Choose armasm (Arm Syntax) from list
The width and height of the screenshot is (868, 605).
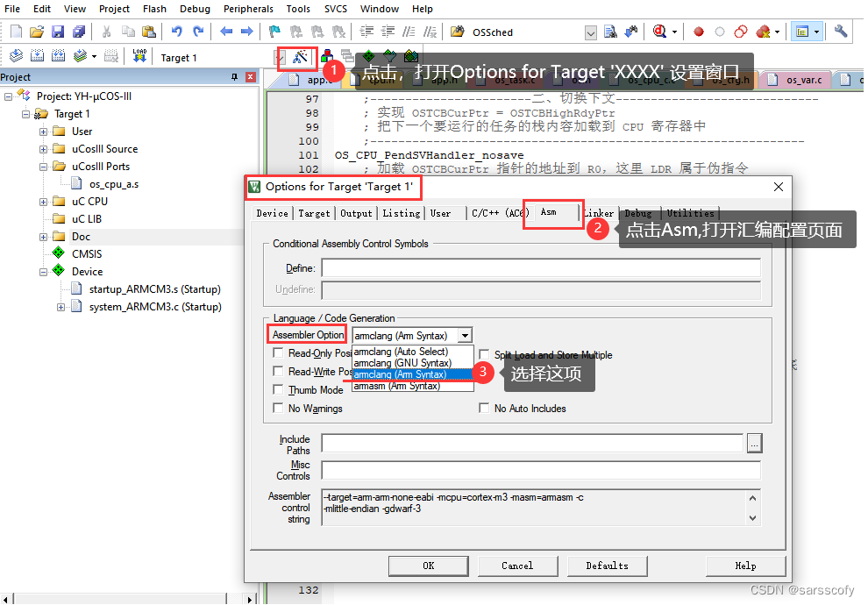(x=412, y=386)
